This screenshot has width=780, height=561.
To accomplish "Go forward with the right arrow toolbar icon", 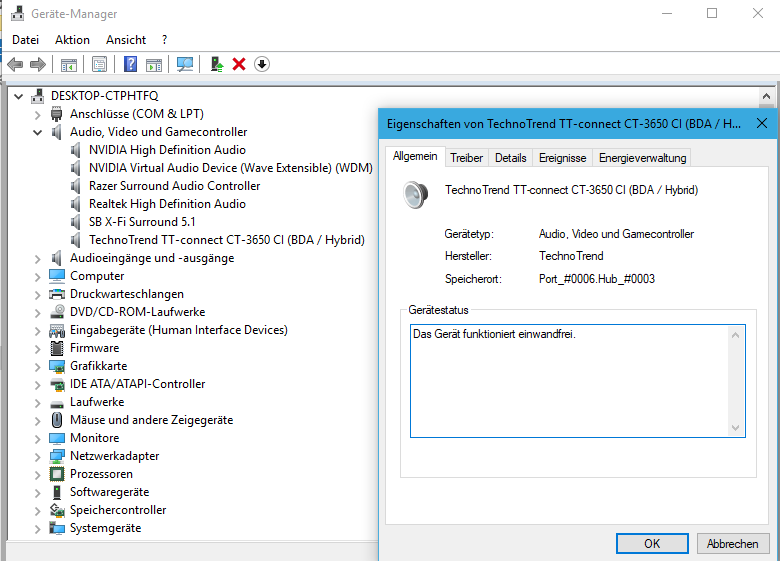I will click(38, 64).
